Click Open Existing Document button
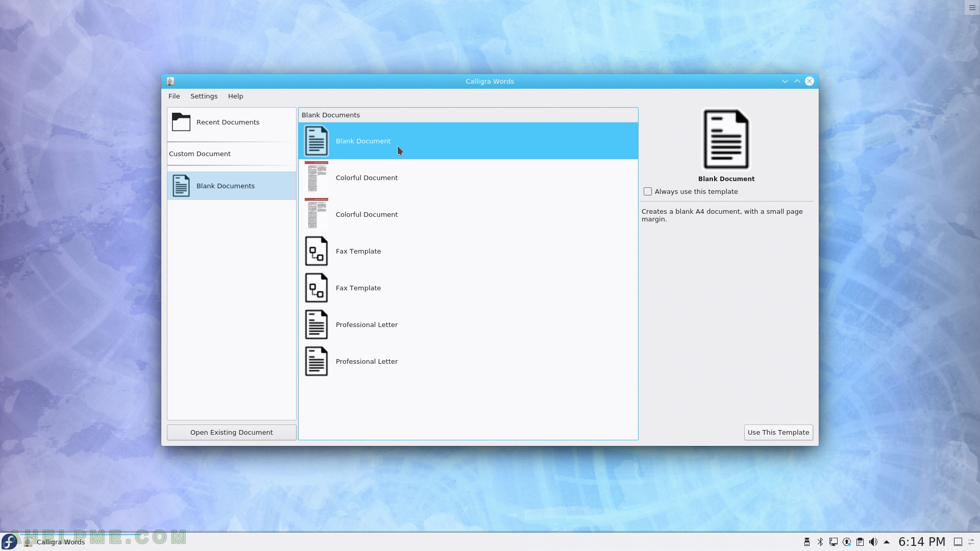The image size is (980, 551). (x=232, y=432)
